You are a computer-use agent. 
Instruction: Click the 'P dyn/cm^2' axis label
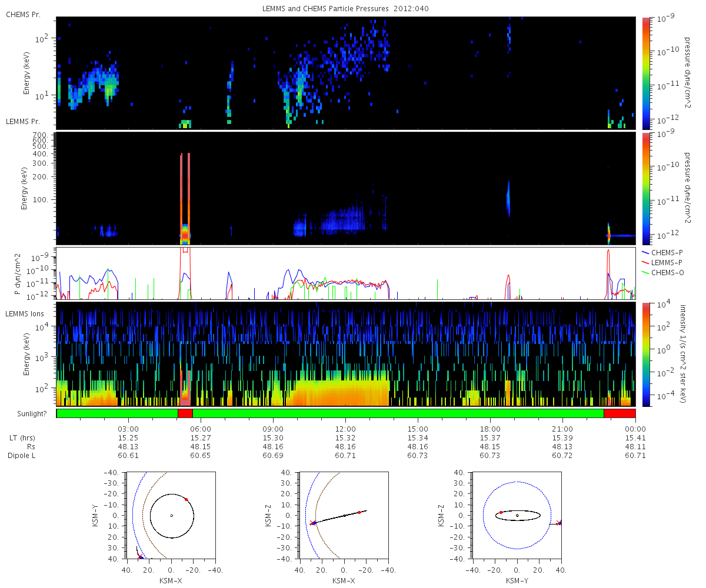(x=19, y=273)
